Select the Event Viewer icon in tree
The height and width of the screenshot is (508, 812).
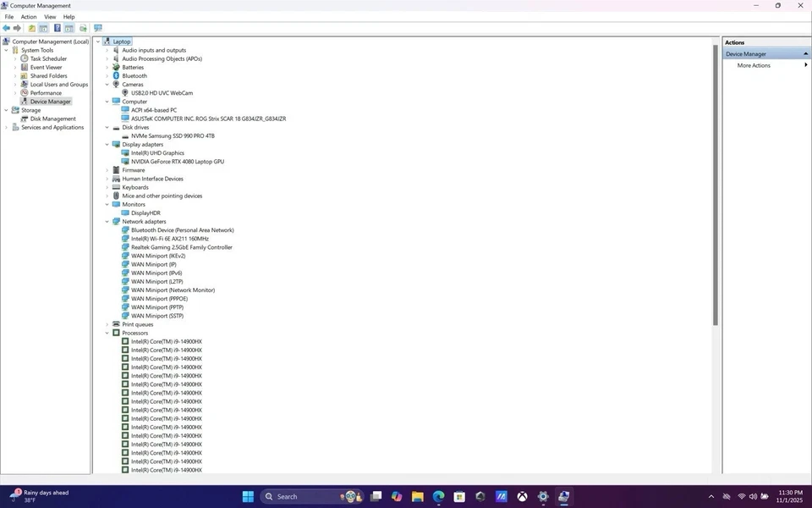25,68
